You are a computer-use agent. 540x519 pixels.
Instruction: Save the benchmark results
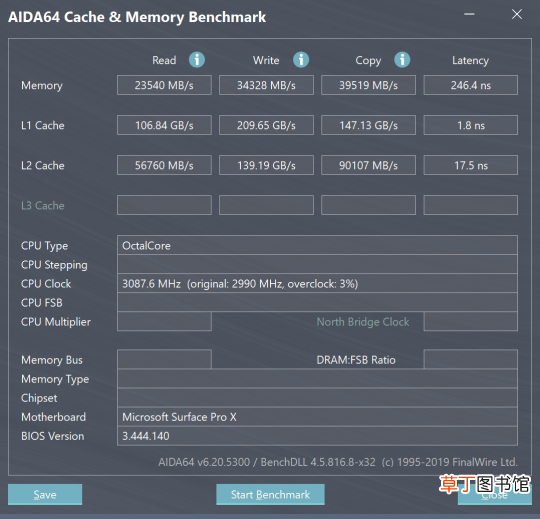pyautogui.click(x=45, y=495)
